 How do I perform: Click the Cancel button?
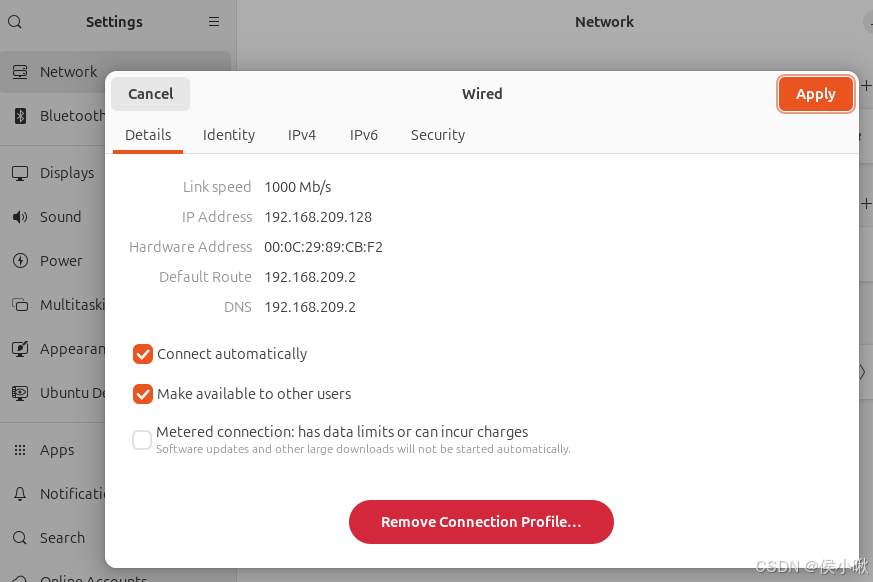pyautogui.click(x=150, y=94)
